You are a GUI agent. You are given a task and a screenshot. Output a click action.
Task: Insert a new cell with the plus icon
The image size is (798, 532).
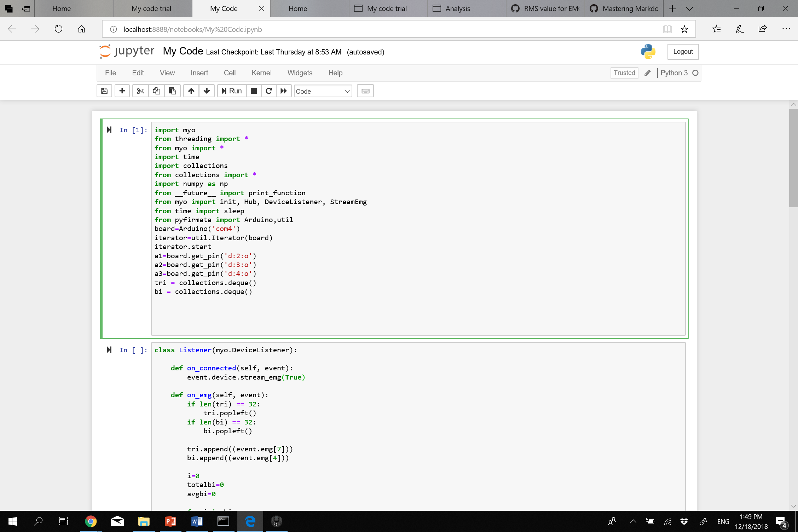122,91
